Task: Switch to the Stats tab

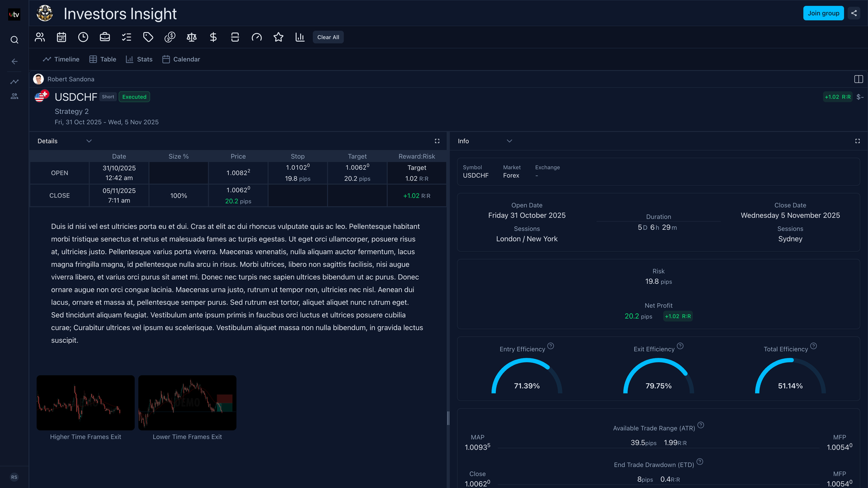Action: pos(139,60)
